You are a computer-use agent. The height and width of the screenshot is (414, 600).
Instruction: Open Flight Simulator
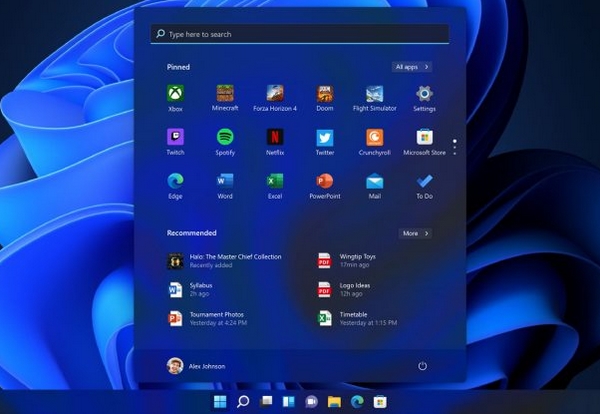point(375,98)
